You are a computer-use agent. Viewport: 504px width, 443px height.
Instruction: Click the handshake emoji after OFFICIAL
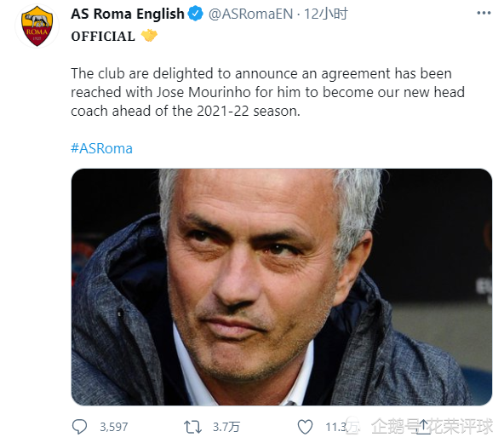point(149,36)
